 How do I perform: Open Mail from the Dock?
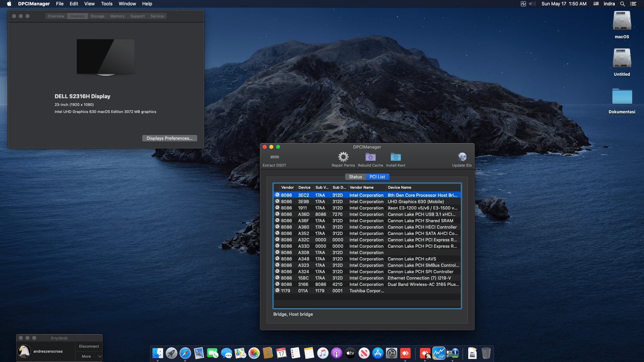[x=199, y=353]
